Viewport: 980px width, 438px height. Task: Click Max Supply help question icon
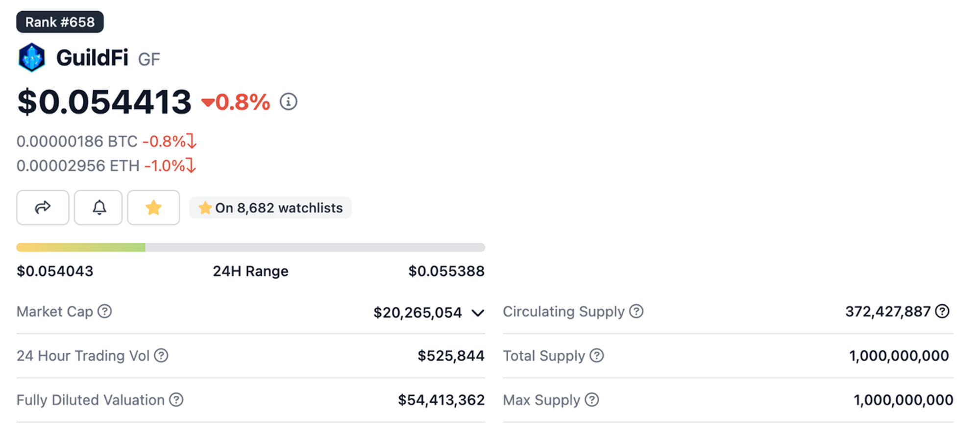[592, 400]
